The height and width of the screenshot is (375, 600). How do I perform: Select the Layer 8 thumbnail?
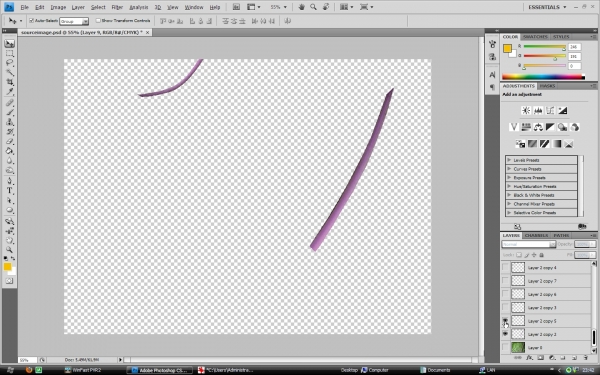point(518,347)
